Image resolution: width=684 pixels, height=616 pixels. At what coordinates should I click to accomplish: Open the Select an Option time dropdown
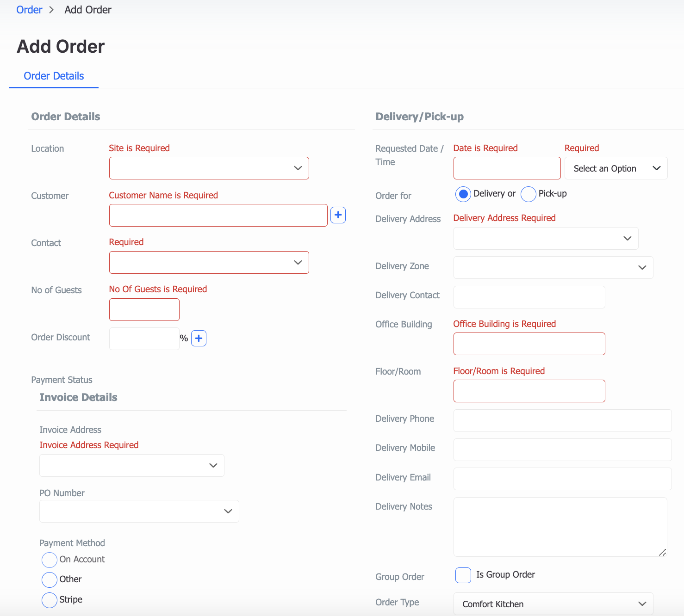(x=616, y=168)
